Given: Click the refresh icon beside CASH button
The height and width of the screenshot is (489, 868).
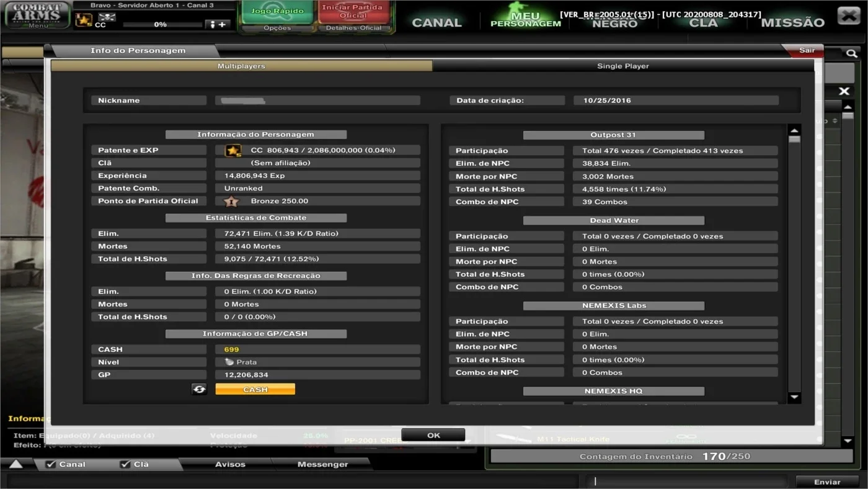Looking at the screenshot, I should (199, 389).
